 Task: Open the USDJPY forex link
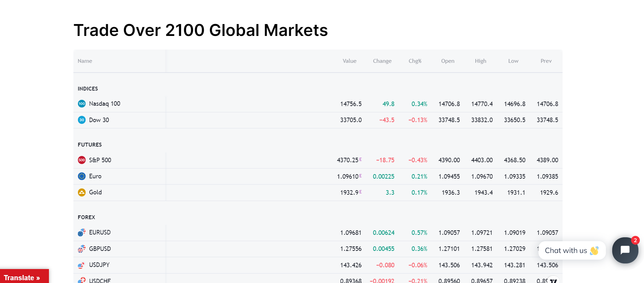[99, 265]
